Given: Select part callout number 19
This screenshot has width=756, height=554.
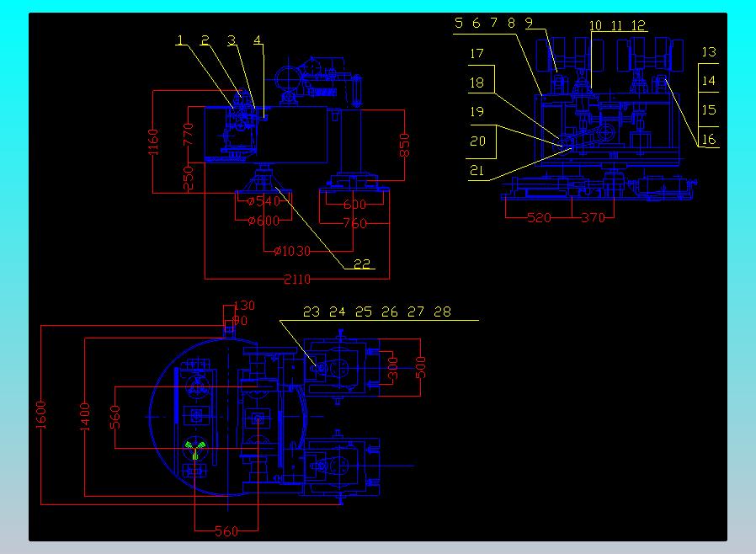Looking at the screenshot, I should [476, 111].
